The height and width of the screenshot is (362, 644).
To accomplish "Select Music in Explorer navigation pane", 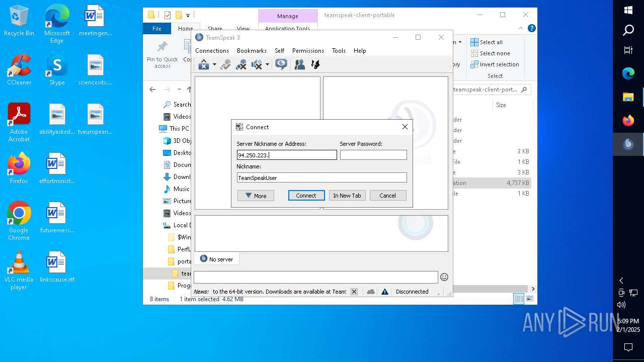I will click(177, 189).
